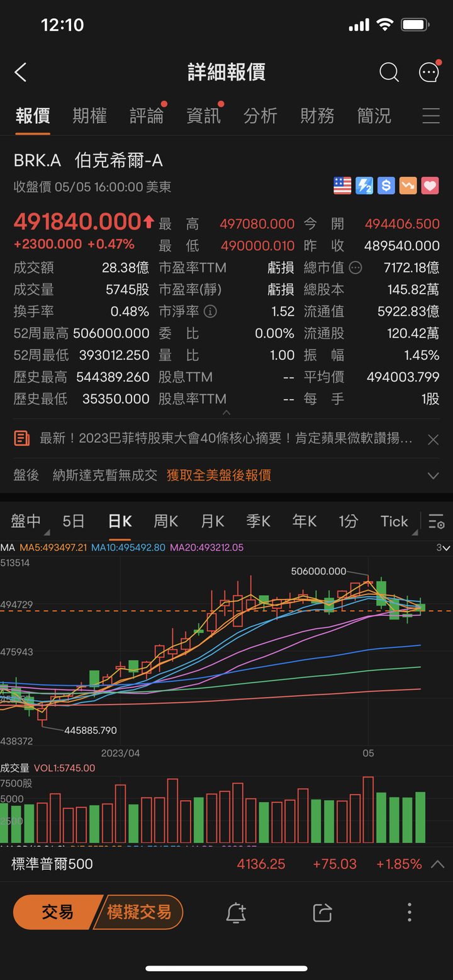Select 盤中 intraday chart
This screenshot has height=980, width=453.
pos(26,521)
